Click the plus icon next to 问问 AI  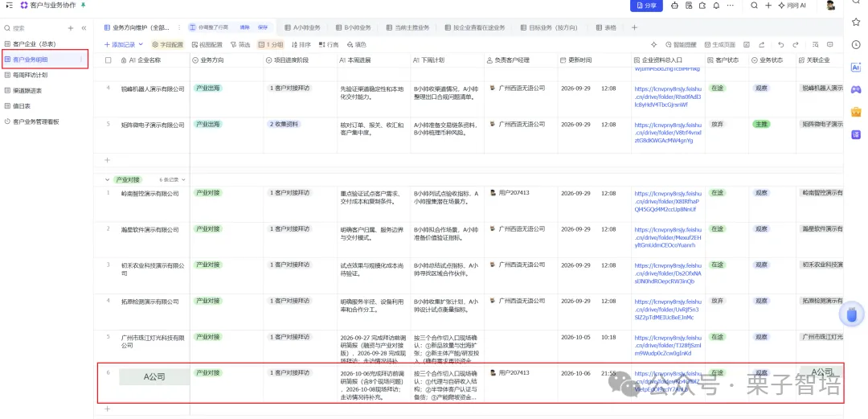point(768,6)
